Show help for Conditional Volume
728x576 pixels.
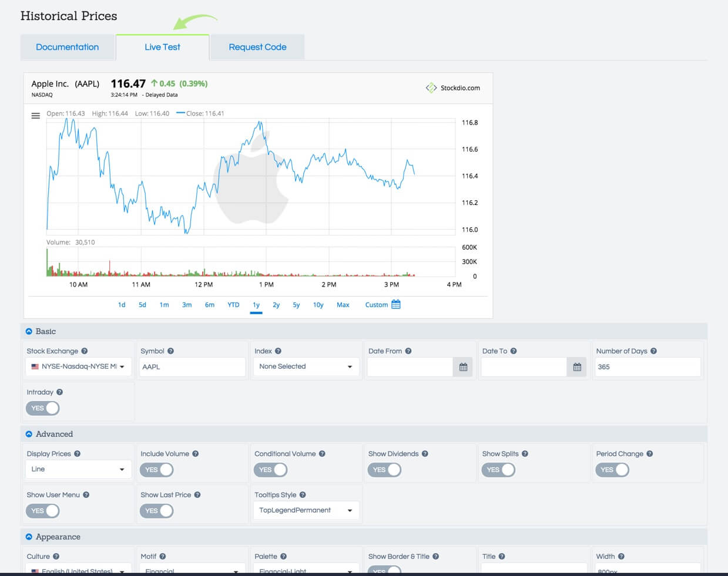(x=322, y=454)
